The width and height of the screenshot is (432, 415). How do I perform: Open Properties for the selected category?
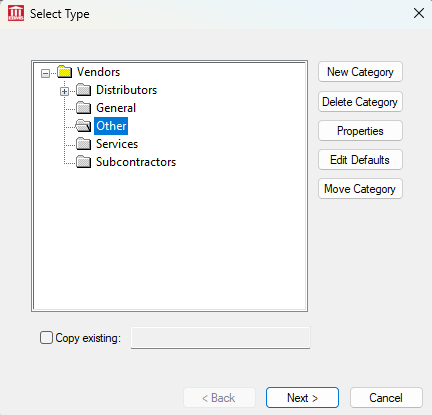click(360, 131)
